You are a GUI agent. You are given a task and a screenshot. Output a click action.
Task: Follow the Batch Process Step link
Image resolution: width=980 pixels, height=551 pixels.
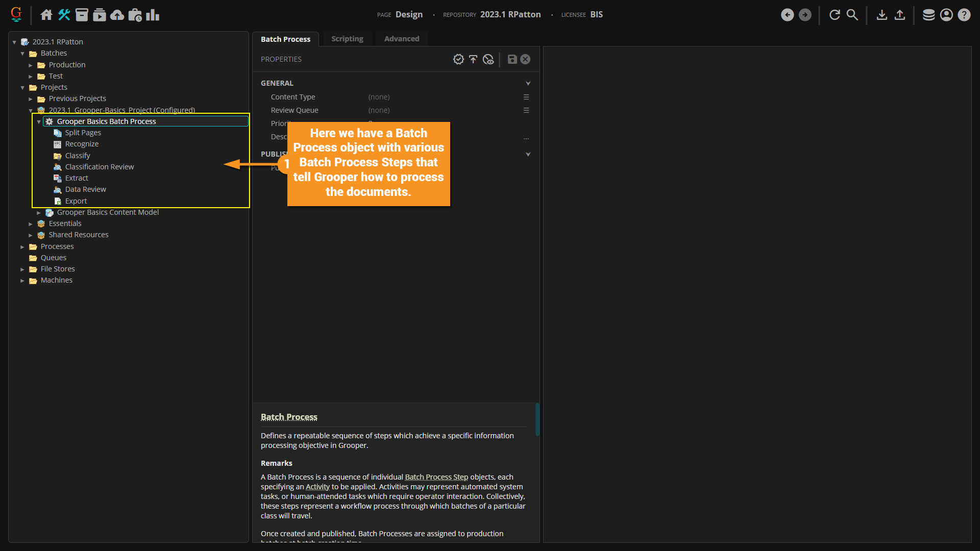tap(436, 477)
